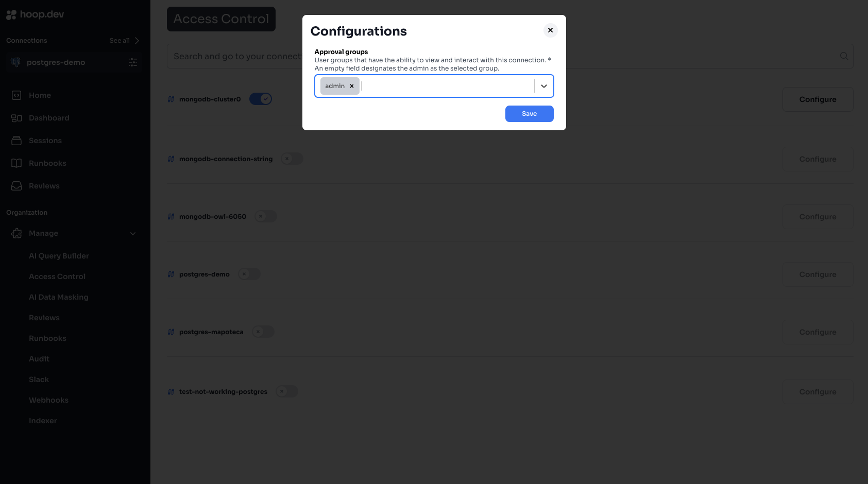Viewport: 868px width, 484px height.
Task: Click the Sessions icon
Action: coord(16,140)
